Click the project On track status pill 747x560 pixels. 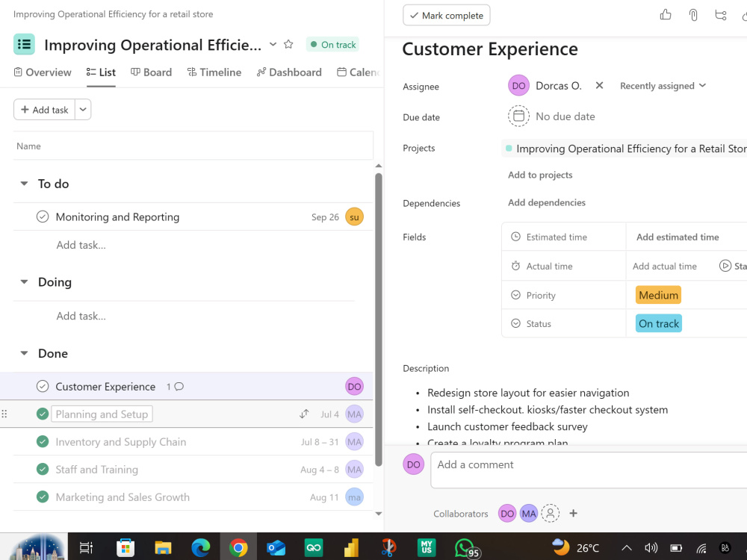332,44
